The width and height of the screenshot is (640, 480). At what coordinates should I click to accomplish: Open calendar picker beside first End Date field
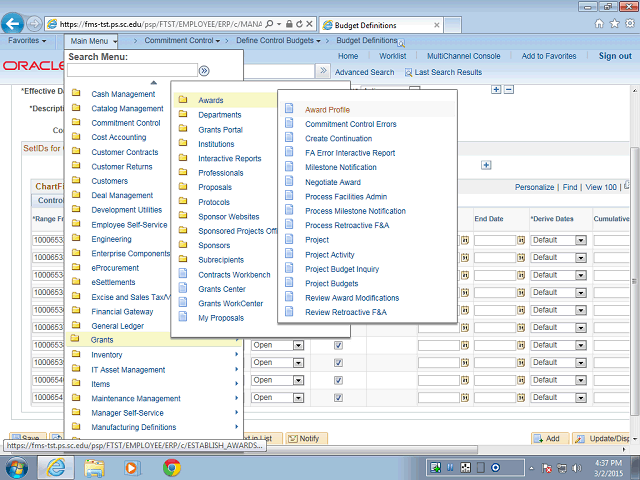(521, 241)
